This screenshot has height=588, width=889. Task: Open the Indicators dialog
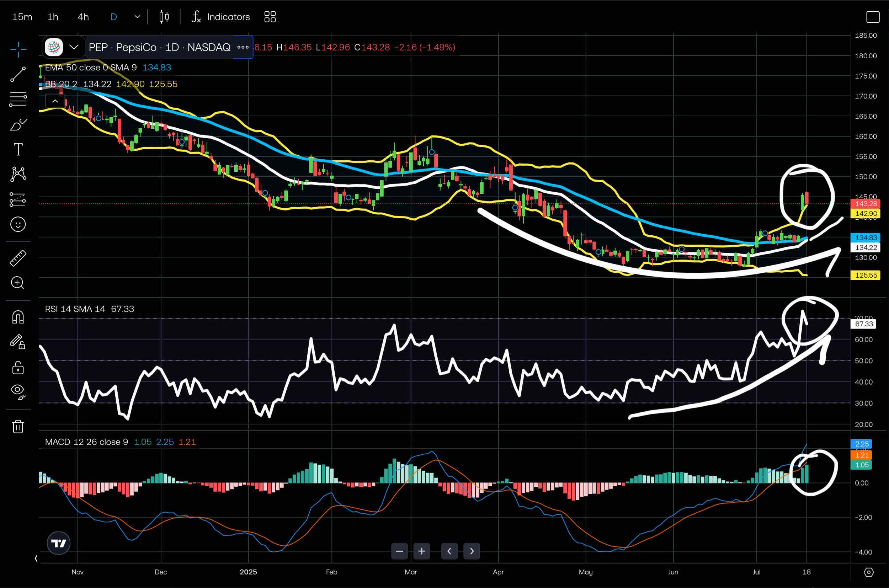click(220, 17)
